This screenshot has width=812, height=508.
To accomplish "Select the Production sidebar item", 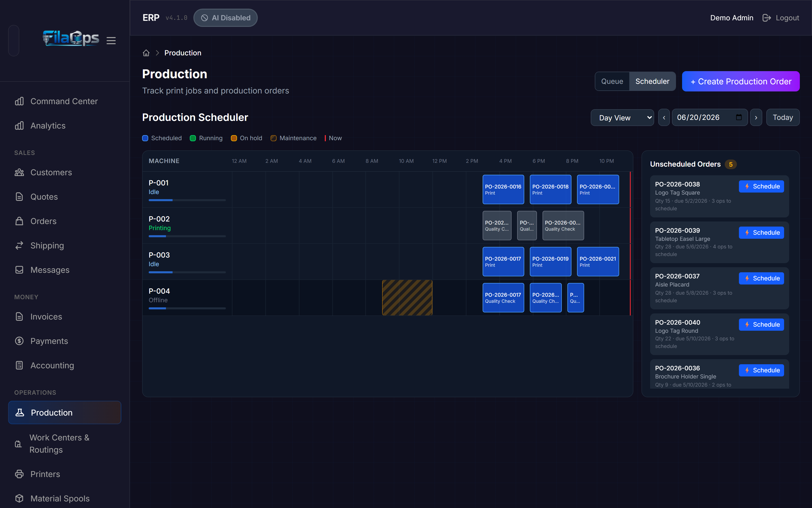I will click(x=65, y=412).
